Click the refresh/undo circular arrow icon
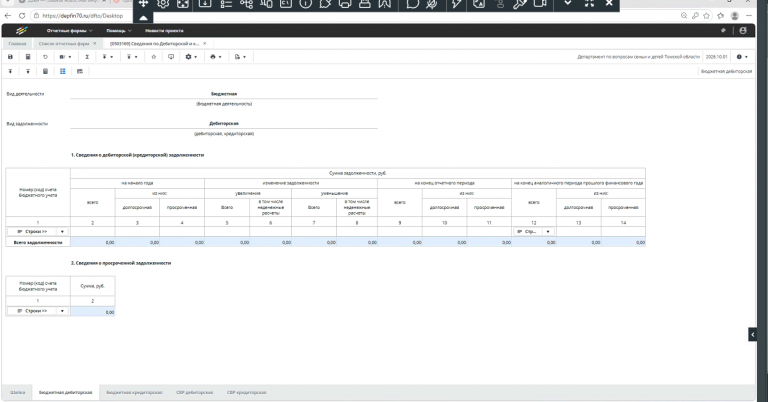This screenshot has width=768, height=402. tap(46, 57)
